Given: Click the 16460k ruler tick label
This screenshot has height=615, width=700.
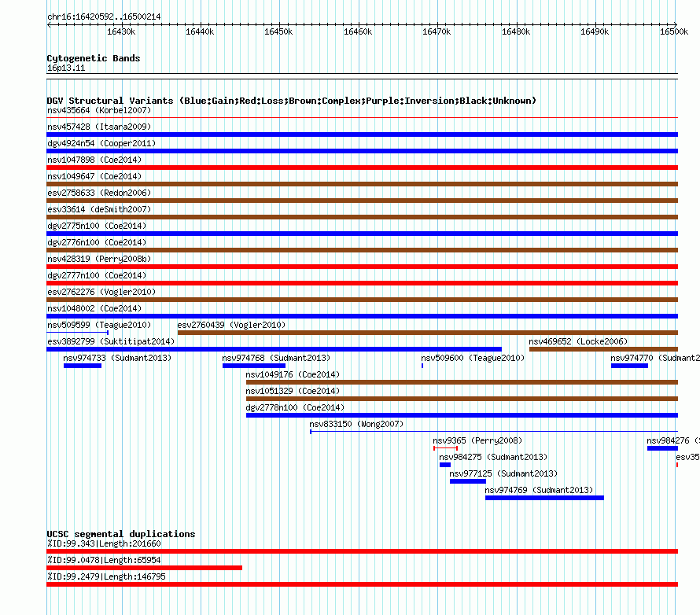Looking at the screenshot, I should point(358,31).
